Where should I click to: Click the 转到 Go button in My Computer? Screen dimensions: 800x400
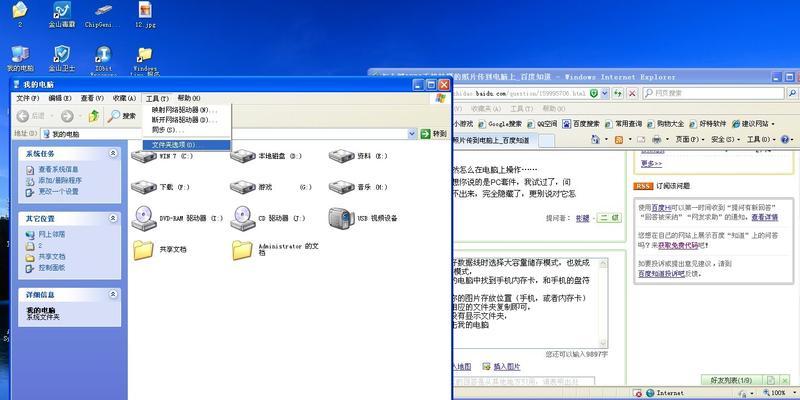(x=434, y=134)
